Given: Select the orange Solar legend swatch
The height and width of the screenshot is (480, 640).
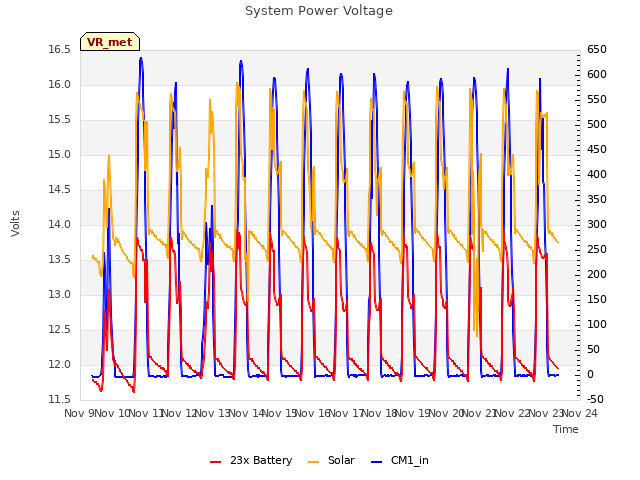Looking at the screenshot, I should click(313, 462).
